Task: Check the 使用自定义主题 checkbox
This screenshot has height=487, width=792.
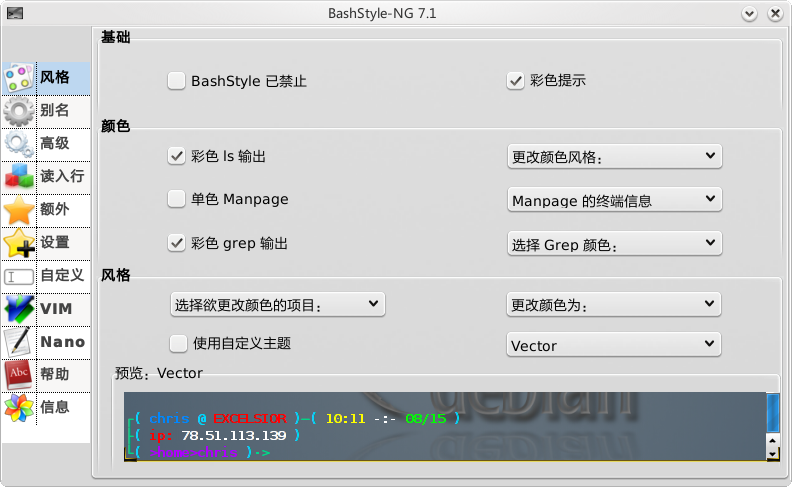Action: tap(178, 344)
